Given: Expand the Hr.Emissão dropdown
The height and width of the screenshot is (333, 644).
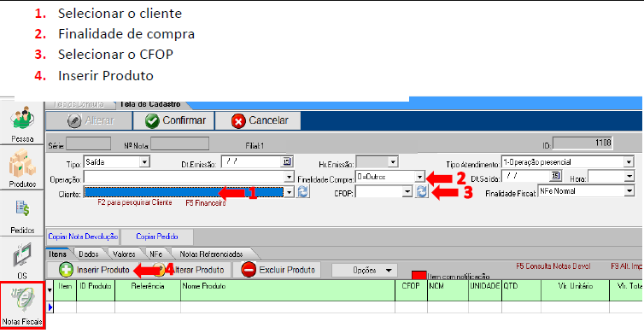Looking at the screenshot, I should point(394,161).
